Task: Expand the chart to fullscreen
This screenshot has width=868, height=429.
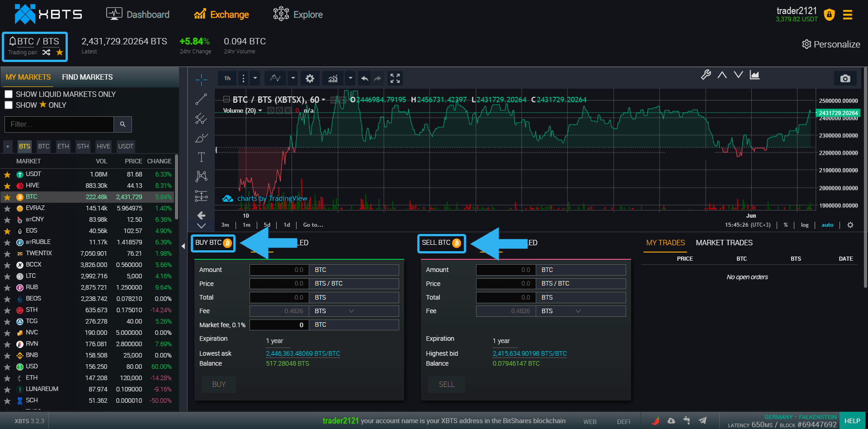Action: click(395, 78)
